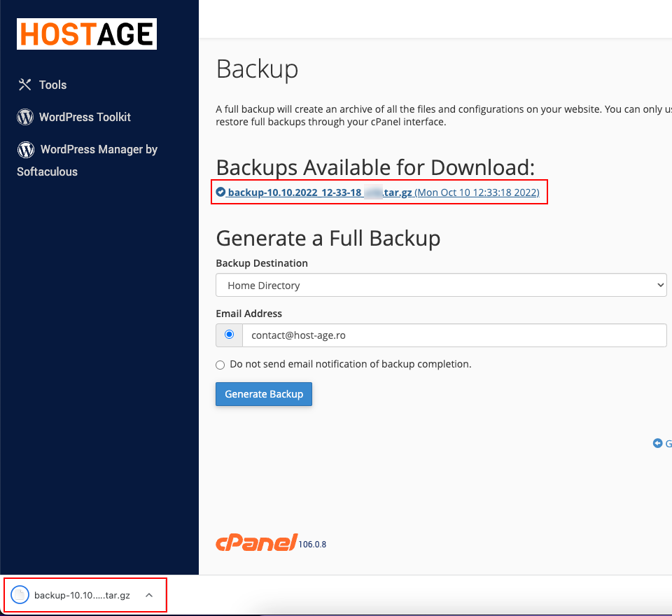Image resolution: width=672 pixels, height=616 pixels.
Task: Select the email address radio button
Action: 228,335
